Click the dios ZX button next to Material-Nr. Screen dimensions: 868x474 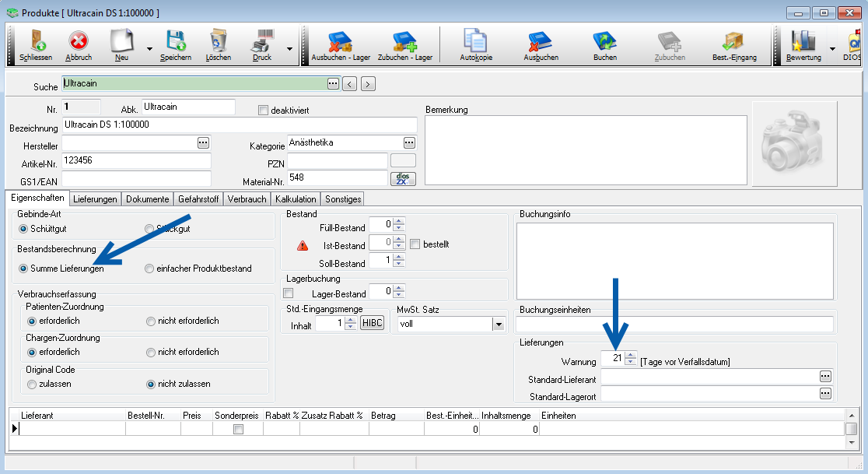pos(403,179)
